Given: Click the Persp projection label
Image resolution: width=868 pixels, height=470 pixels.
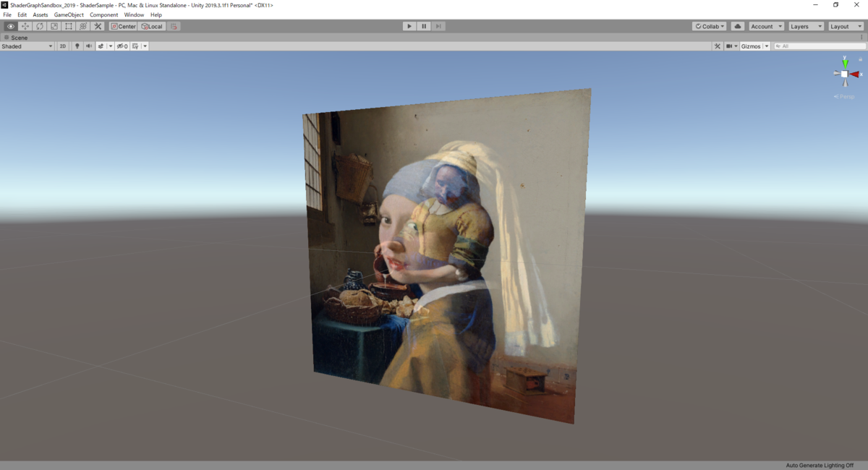Looking at the screenshot, I should 844,96.
